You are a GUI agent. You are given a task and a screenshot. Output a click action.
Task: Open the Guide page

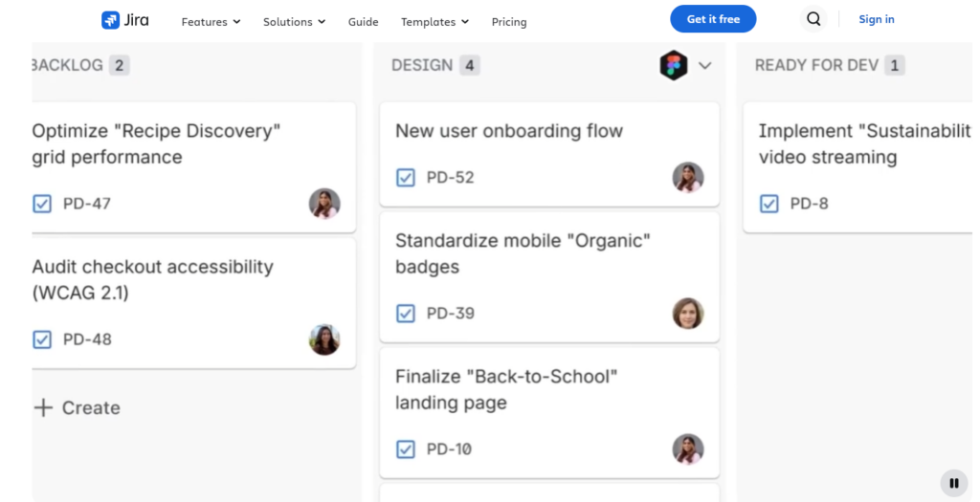pyautogui.click(x=363, y=22)
